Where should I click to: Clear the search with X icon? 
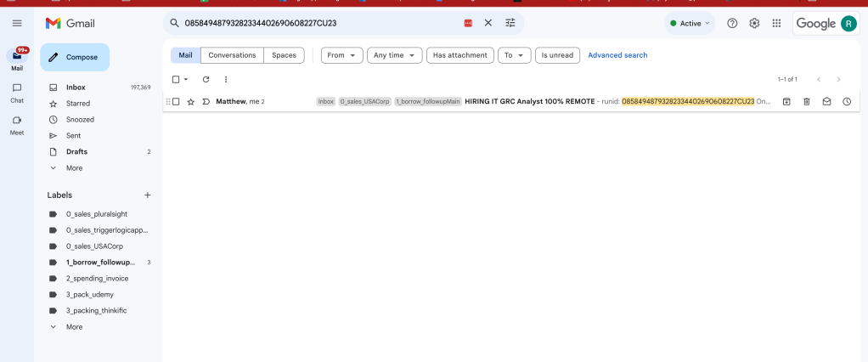(488, 23)
